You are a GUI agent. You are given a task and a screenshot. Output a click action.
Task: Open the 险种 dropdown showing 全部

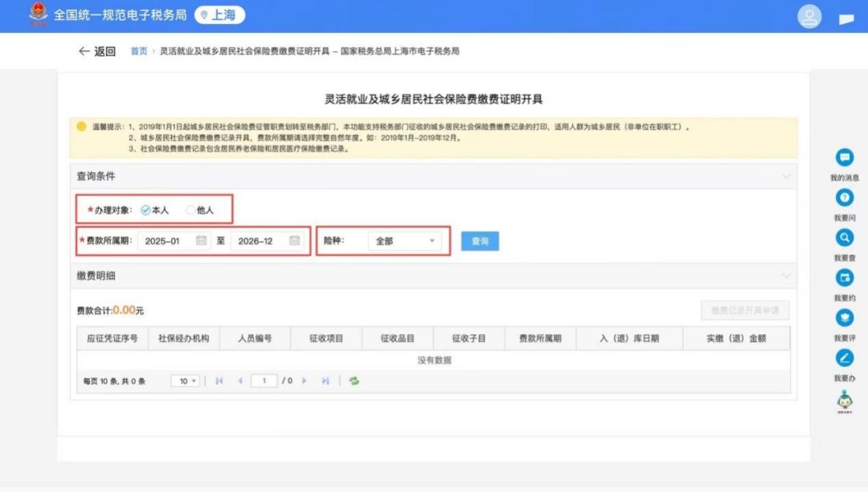point(404,241)
